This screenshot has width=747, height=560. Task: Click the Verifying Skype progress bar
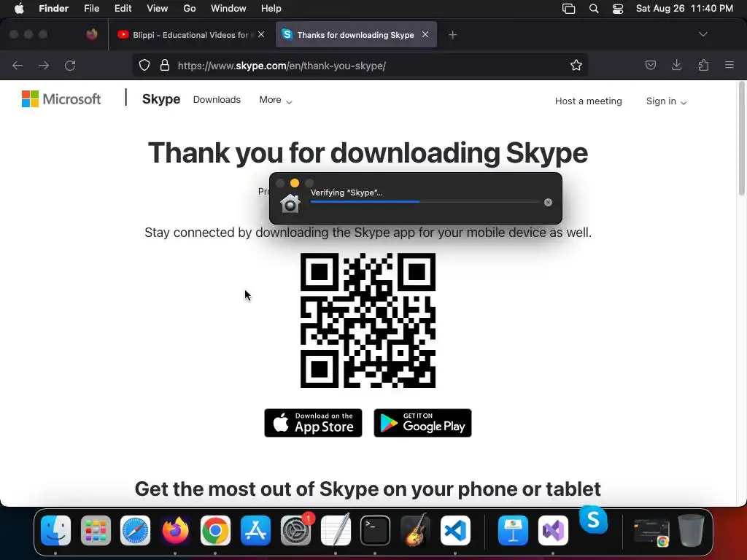pos(425,202)
